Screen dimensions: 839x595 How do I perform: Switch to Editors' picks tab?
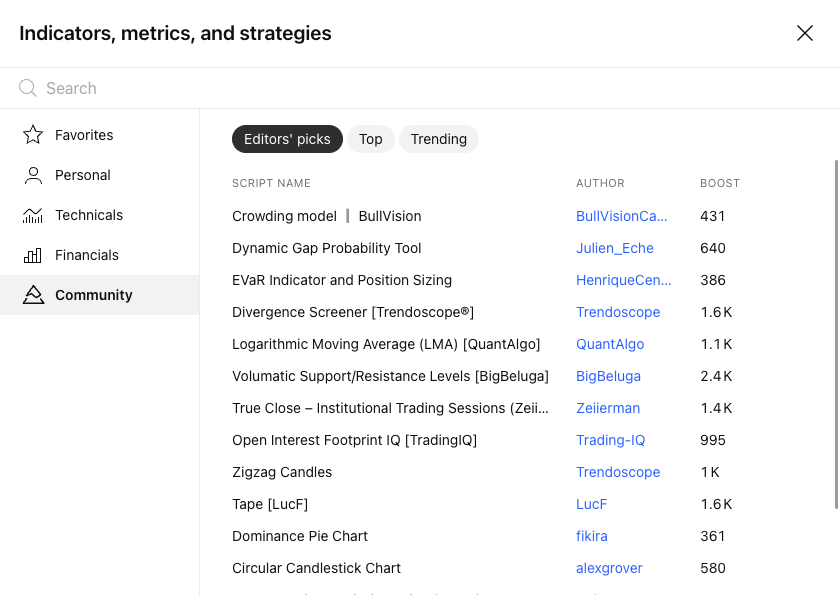(x=287, y=139)
